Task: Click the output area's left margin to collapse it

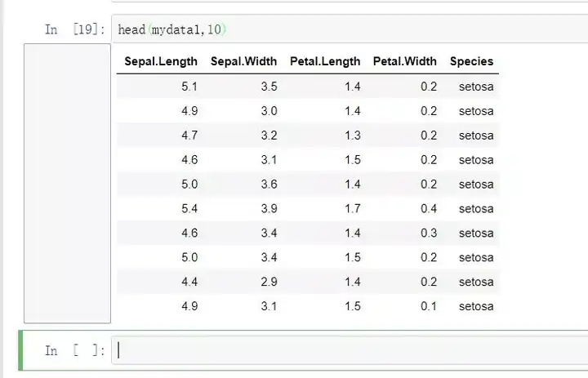Action: pos(67,184)
